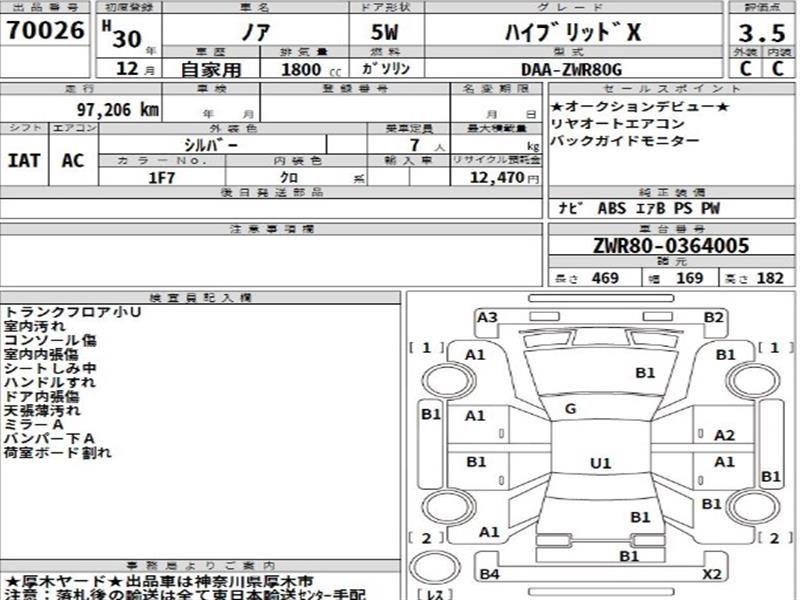Select the recycle deposit 12,470円

[x=504, y=178]
